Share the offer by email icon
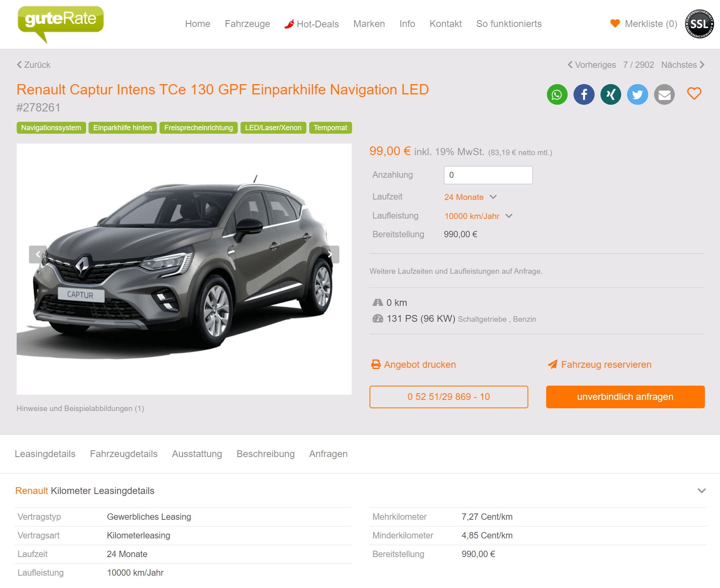This screenshot has height=588, width=720. click(x=664, y=94)
